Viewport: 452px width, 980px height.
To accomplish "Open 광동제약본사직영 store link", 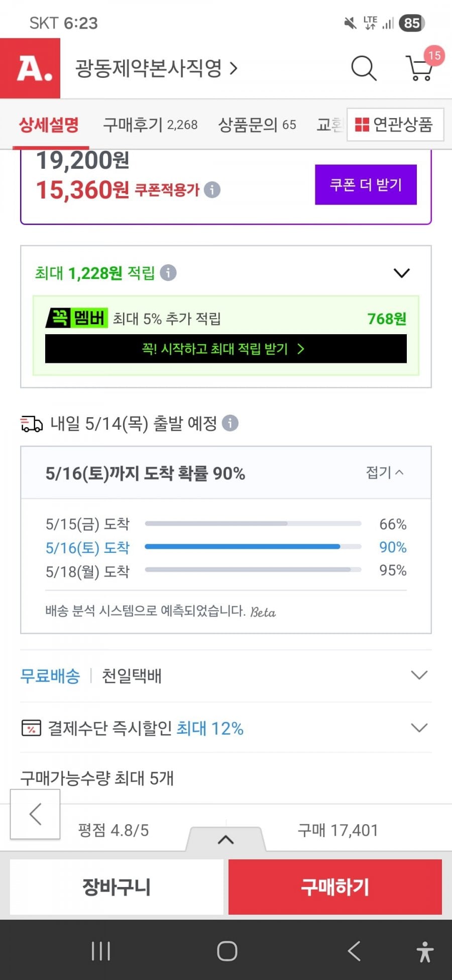I will point(156,68).
